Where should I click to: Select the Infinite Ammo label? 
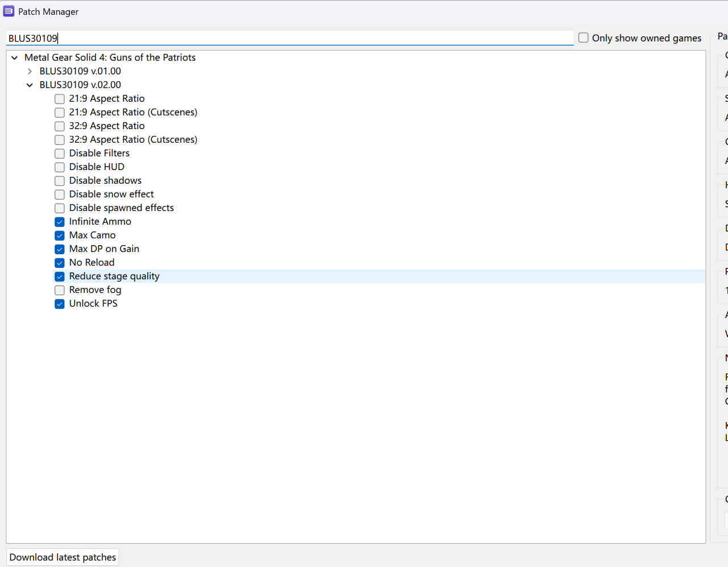pyautogui.click(x=100, y=221)
